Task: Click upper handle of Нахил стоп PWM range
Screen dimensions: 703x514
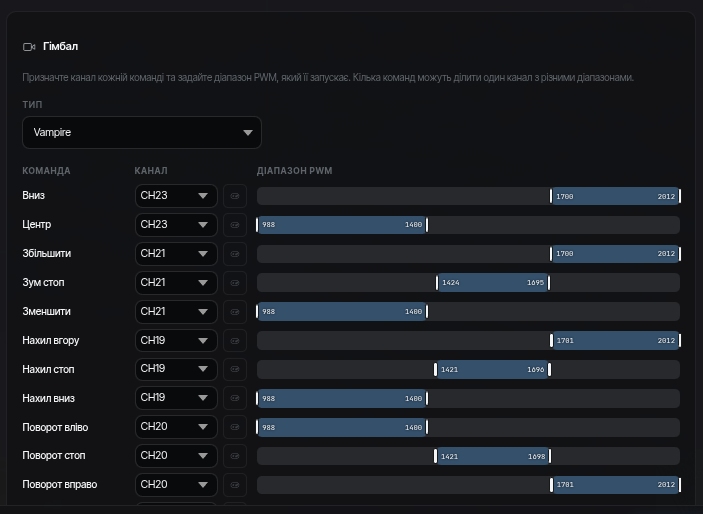Action: click(549, 370)
